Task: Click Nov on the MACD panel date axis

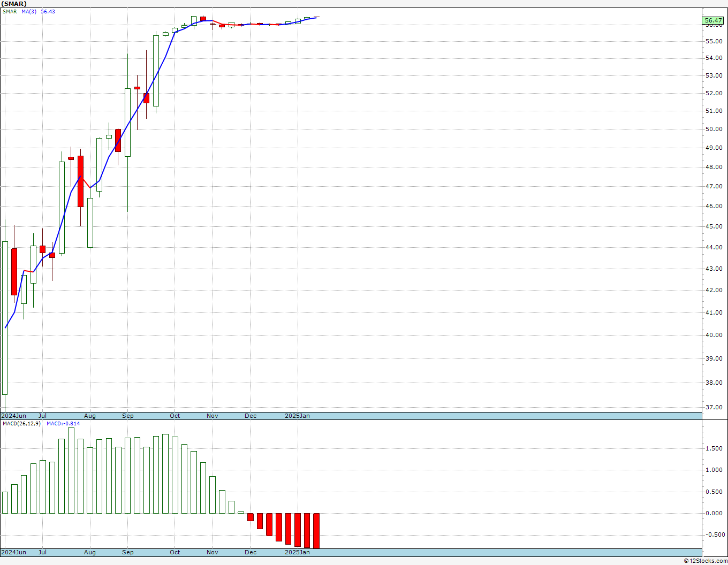Action: (x=213, y=552)
